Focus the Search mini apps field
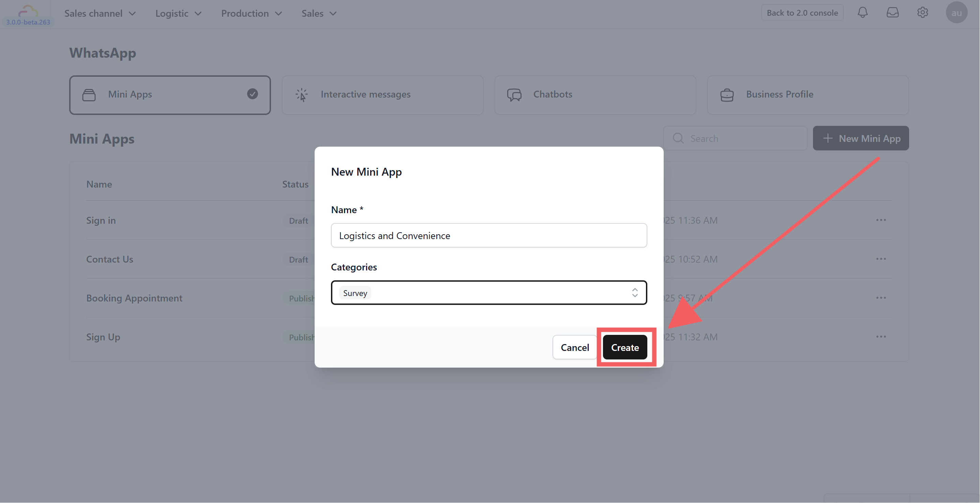Viewport: 980px width, 503px height. tap(735, 138)
